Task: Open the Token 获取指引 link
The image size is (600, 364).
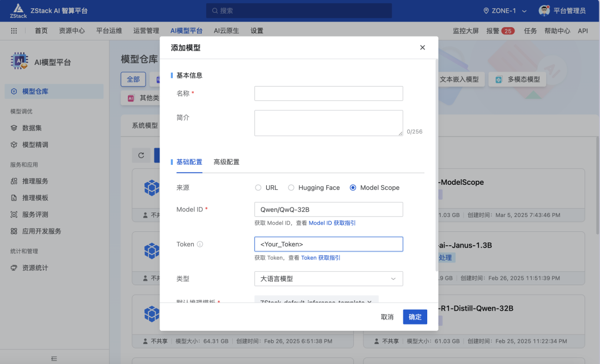Action: point(321,257)
